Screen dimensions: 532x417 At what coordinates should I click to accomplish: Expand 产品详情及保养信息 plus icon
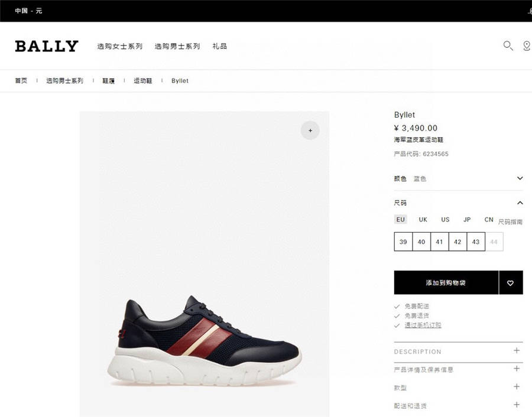point(517,369)
